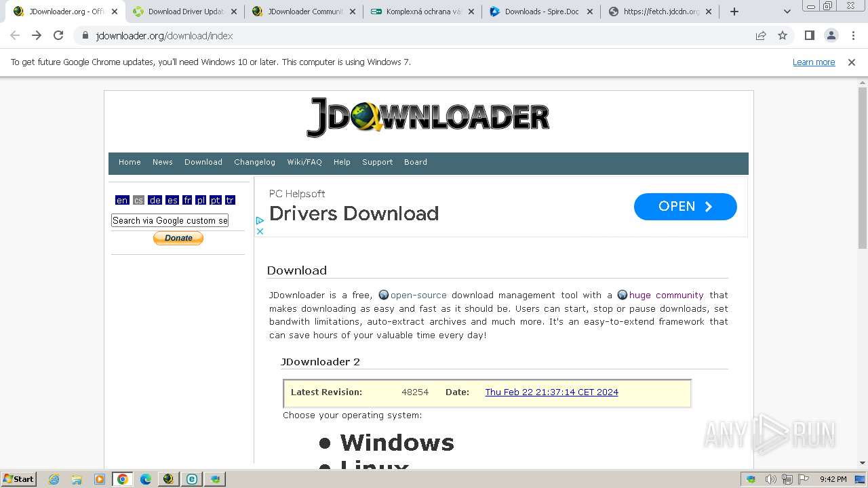Go back to previous page
The image size is (868, 488).
click(x=15, y=35)
